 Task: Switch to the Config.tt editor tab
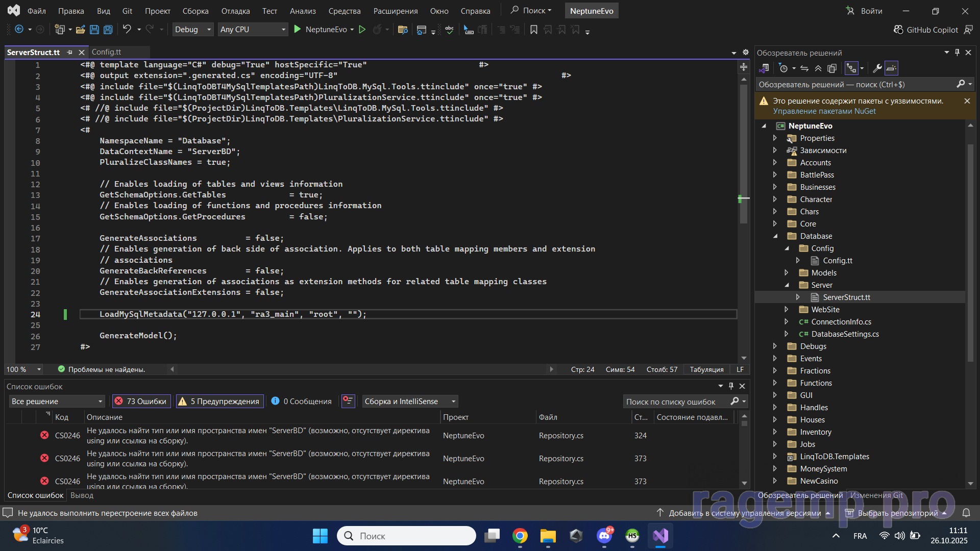point(106,52)
